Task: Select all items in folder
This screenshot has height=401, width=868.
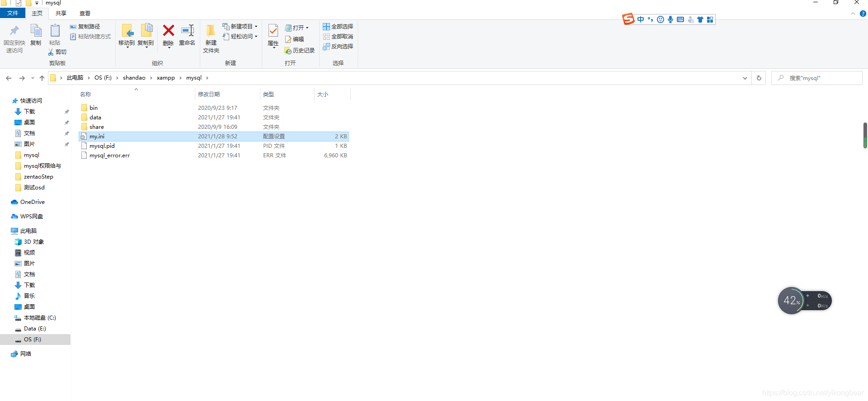Action: pyautogui.click(x=338, y=27)
